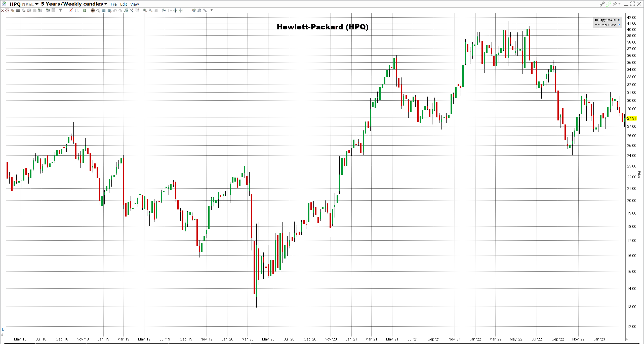Maximize the chart window
Viewport: 644px width, 344px height.
(633, 4)
